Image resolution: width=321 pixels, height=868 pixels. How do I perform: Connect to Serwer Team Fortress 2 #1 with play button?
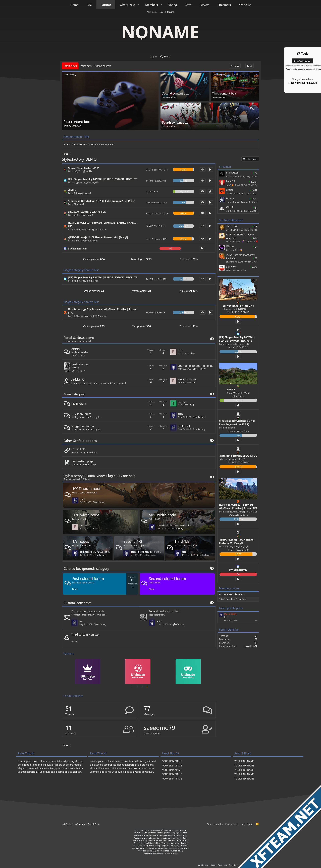[210, 169]
